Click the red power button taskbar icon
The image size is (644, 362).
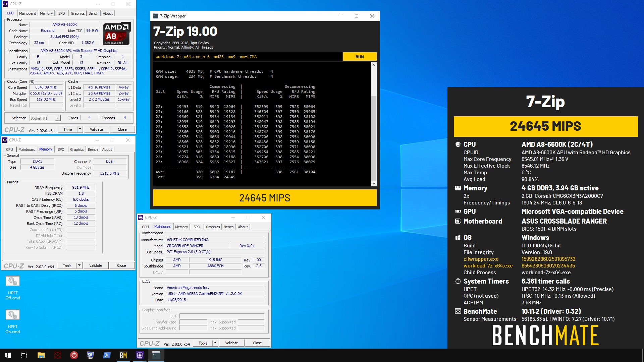point(74,355)
